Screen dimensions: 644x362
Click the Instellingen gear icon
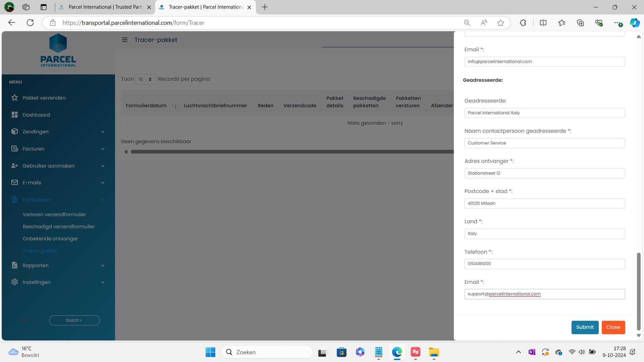[x=14, y=282]
